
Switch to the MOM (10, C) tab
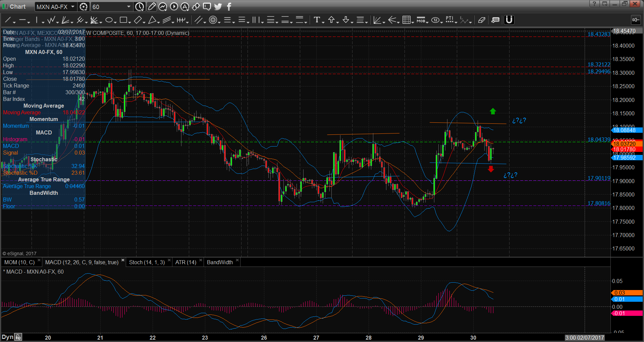pos(19,262)
